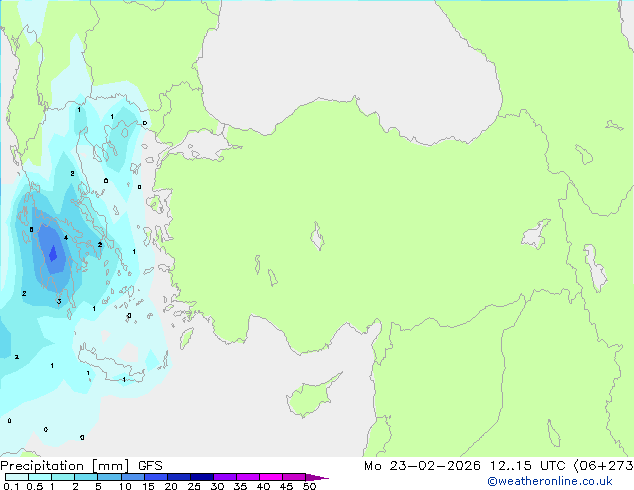The height and width of the screenshot is (490, 634).
Task: Select the 45–50 mm legend swatch
Action: (x=294, y=477)
